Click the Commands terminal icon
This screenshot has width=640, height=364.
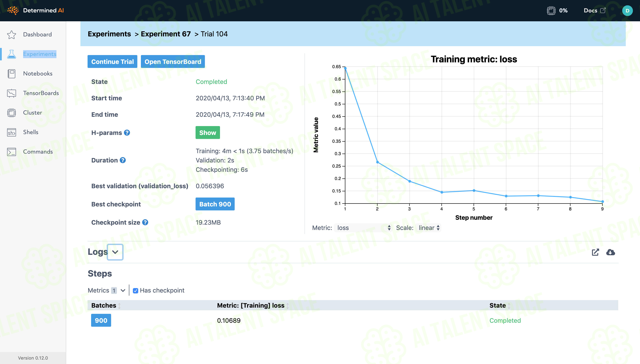(x=12, y=152)
